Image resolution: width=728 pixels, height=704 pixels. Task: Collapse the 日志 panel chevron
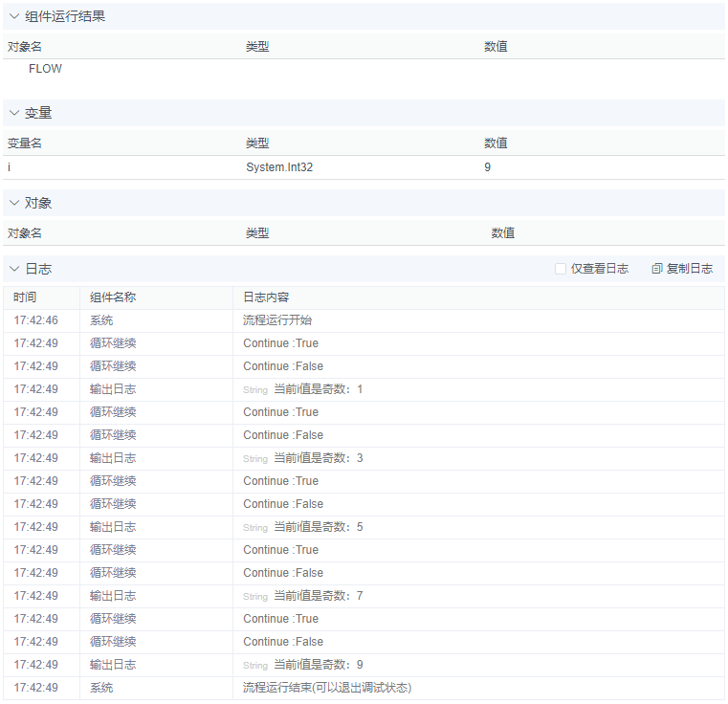tap(14, 269)
